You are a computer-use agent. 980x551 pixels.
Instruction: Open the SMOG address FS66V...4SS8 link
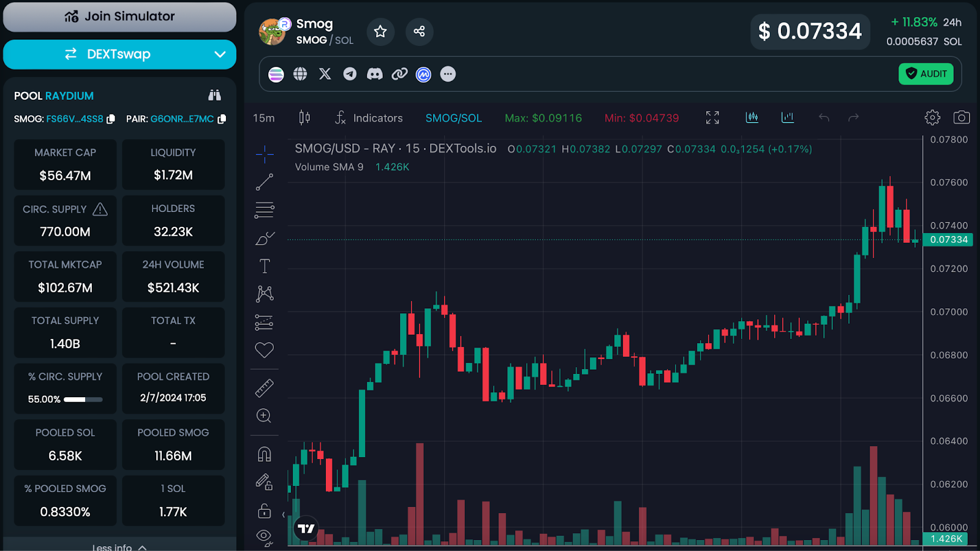click(75, 119)
